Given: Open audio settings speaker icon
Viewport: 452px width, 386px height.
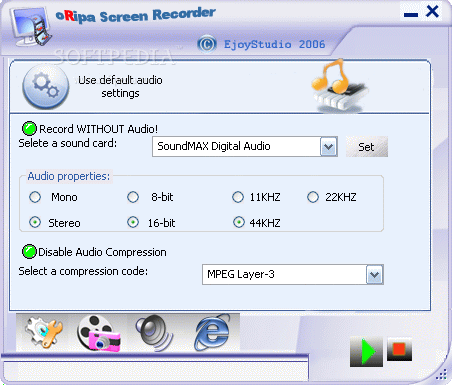Looking at the screenshot, I should point(154,332).
